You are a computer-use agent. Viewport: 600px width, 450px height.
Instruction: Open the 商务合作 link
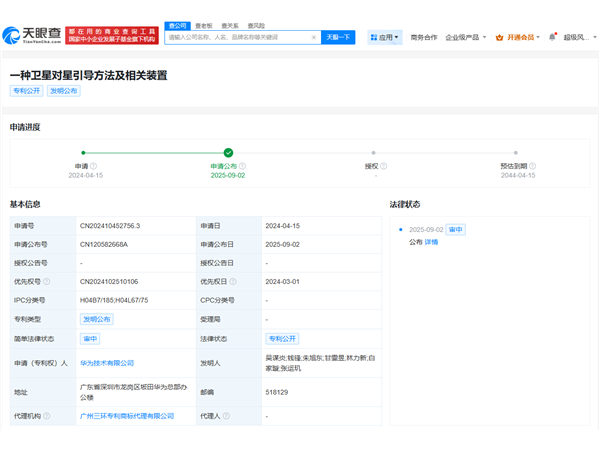pos(424,37)
